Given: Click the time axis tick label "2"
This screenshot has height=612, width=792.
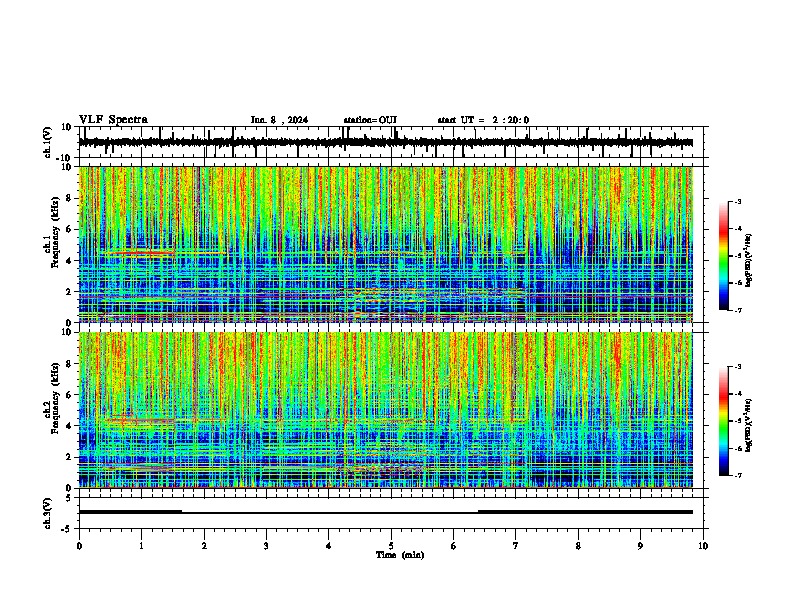Looking at the screenshot, I should click(x=204, y=546).
